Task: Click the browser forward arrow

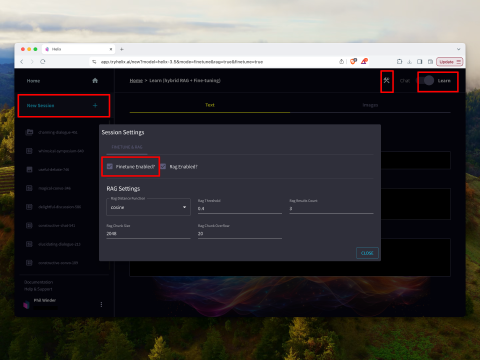Action: (32, 62)
